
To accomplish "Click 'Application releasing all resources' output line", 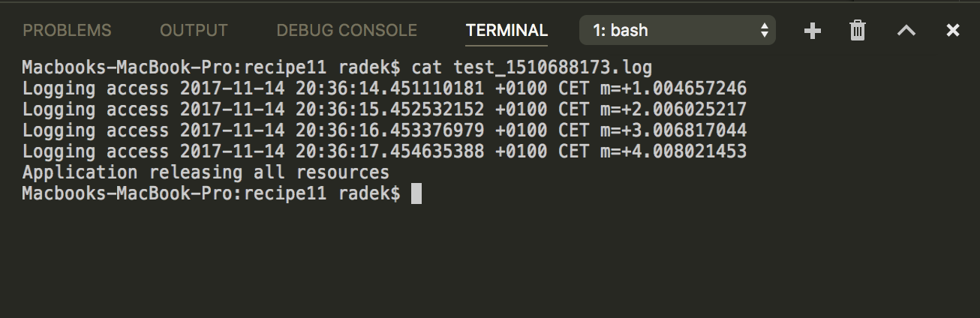I will pyautogui.click(x=206, y=173).
